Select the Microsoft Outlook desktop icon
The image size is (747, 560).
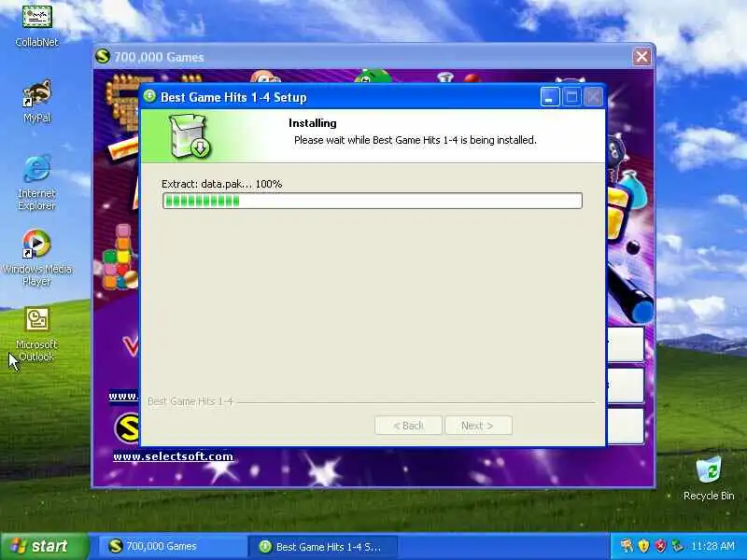click(36, 334)
